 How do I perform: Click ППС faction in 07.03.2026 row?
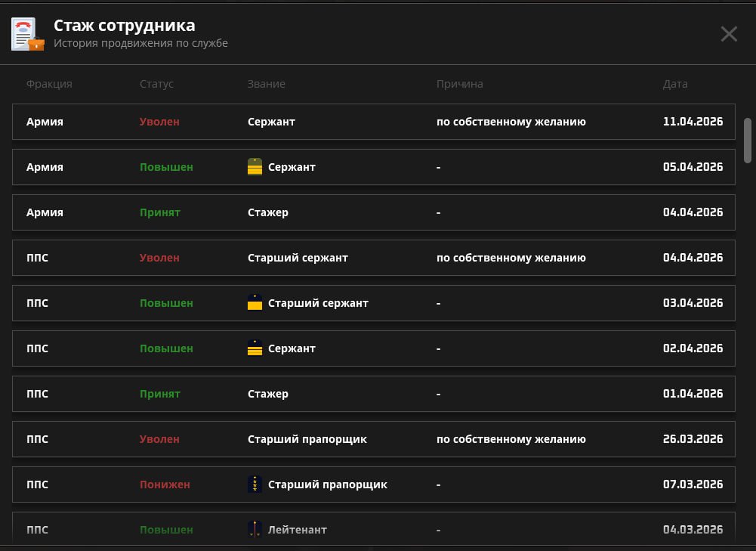pos(38,484)
